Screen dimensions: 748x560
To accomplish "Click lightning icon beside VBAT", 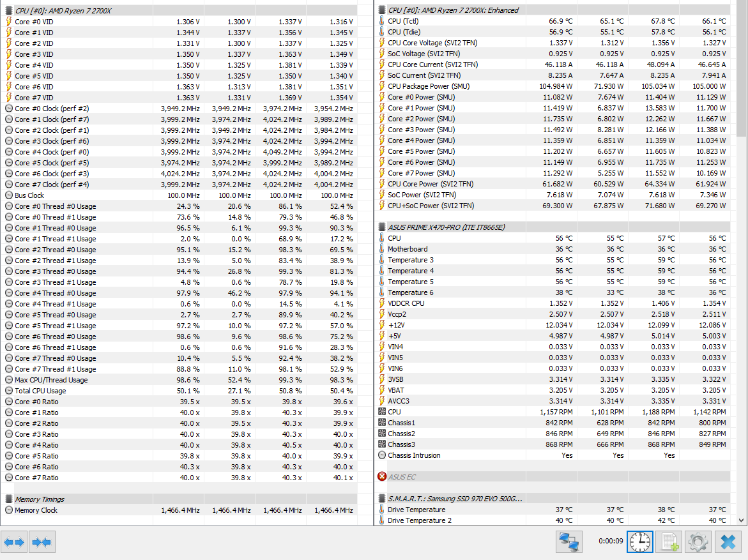I will coord(381,390).
